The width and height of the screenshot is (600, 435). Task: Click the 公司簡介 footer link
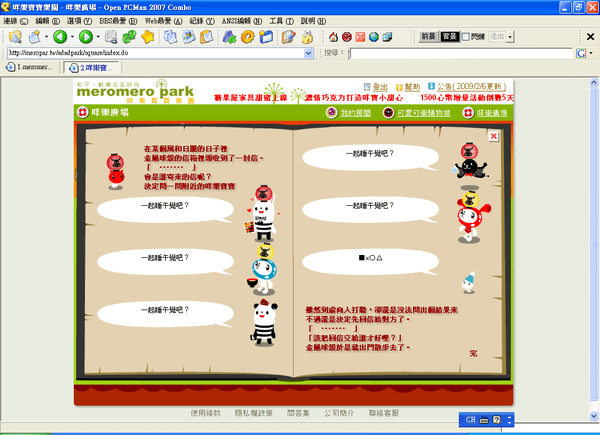click(339, 413)
